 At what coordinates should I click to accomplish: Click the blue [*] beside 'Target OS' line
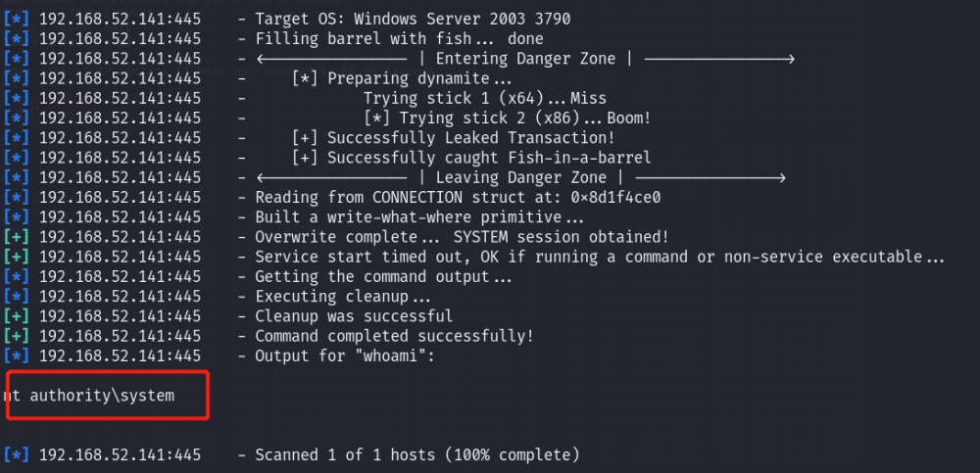[x=17, y=20]
